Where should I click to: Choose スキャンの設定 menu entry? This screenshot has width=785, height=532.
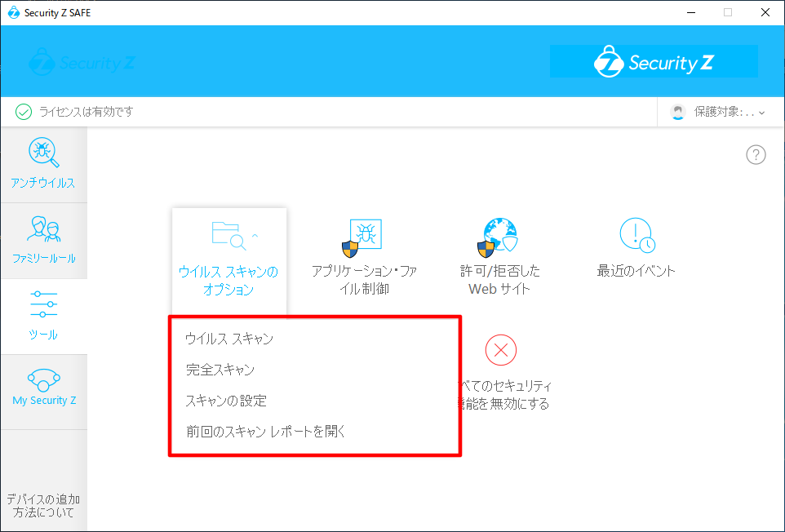[x=226, y=401]
